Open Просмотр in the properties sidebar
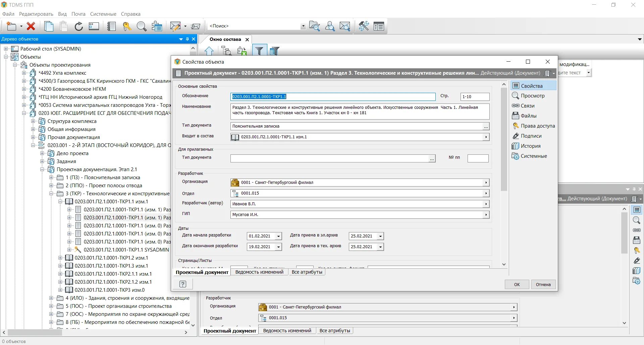 pyautogui.click(x=533, y=96)
